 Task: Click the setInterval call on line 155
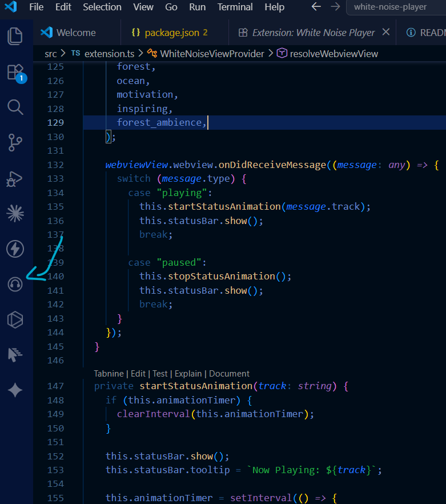point(261,498)
